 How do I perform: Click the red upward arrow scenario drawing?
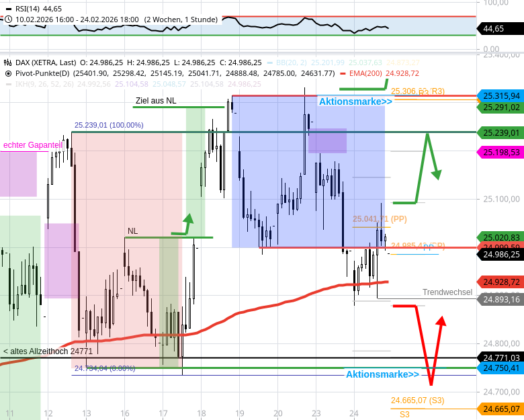(x=441, y=321)
